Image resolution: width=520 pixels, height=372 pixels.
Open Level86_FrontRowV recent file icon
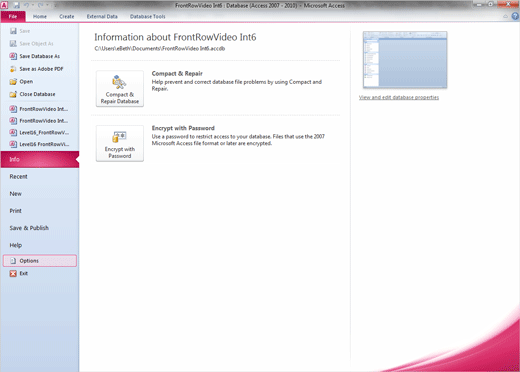13,133
